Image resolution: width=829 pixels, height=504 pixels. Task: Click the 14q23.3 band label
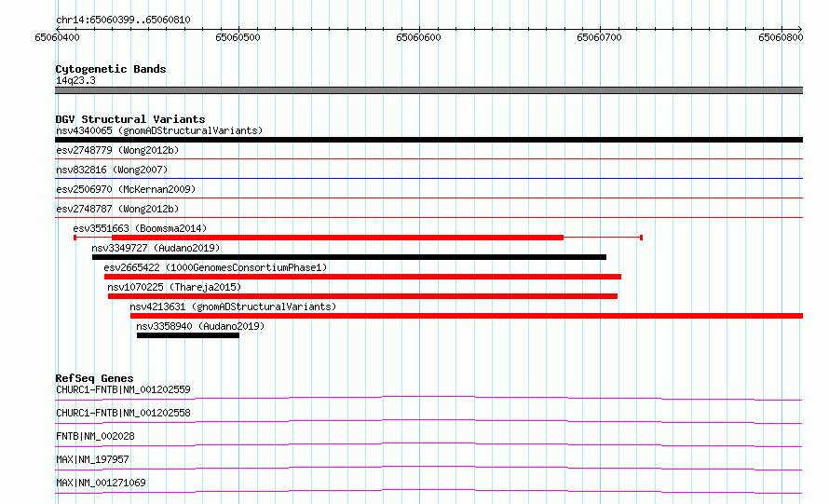[75, 80]
